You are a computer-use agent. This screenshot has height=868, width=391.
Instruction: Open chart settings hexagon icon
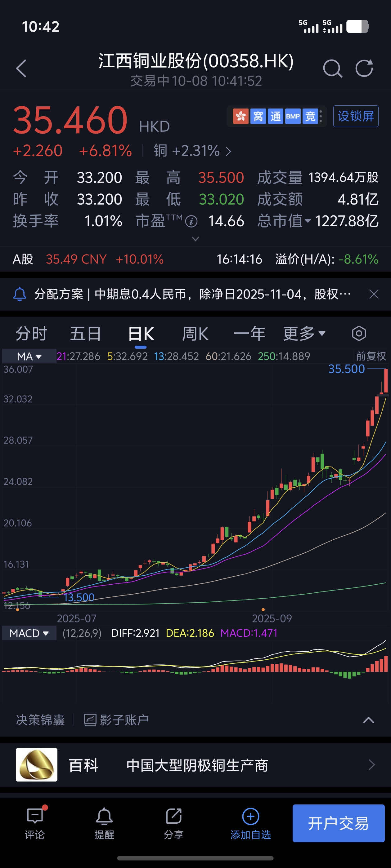[x=359, y=334]
